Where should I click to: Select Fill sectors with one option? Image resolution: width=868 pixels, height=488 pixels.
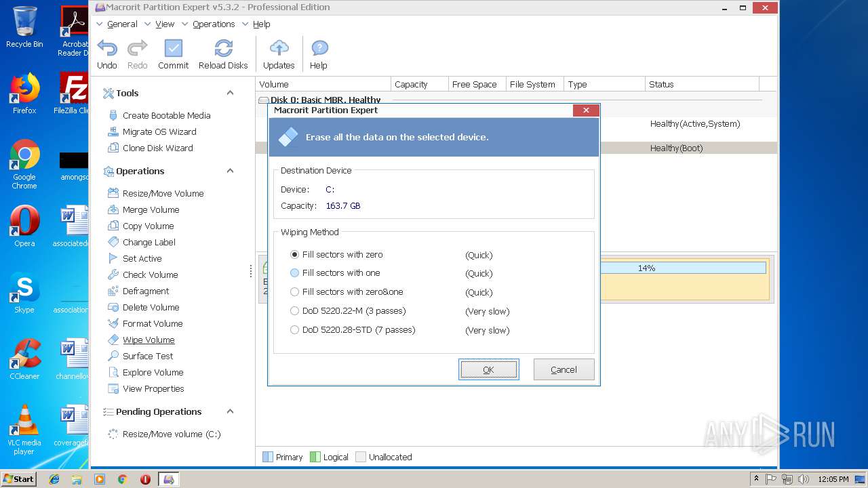[335, 273]
